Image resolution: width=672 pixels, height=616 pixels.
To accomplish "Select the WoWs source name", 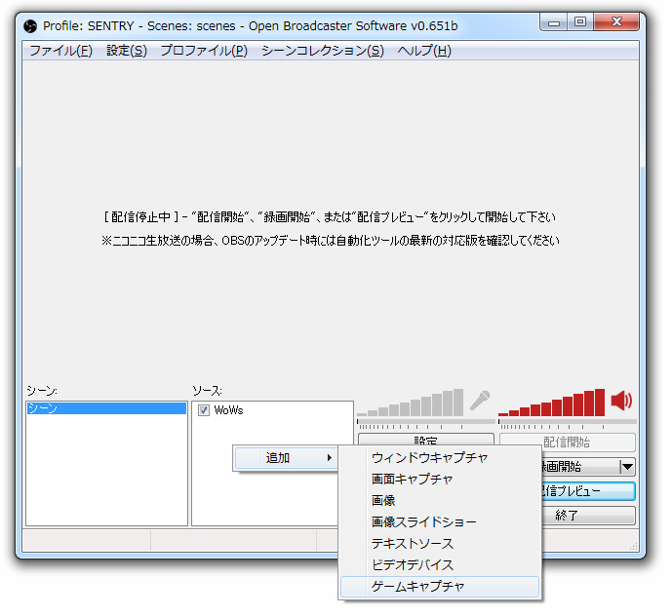I will coord(228,410).
